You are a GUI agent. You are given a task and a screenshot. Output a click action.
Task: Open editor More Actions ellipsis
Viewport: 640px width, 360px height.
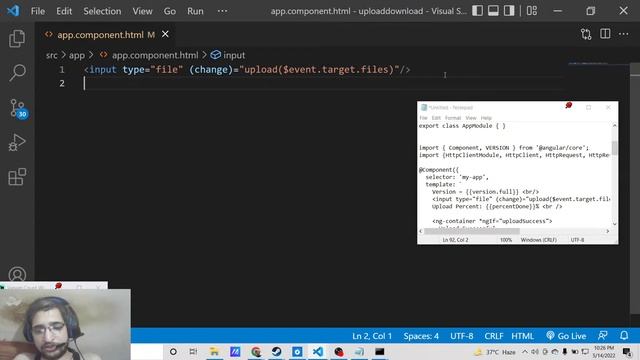pos(623,34)
